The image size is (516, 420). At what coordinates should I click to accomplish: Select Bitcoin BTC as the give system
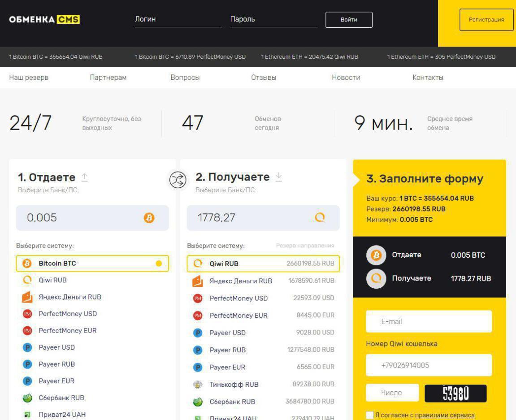tap(92, 263)
